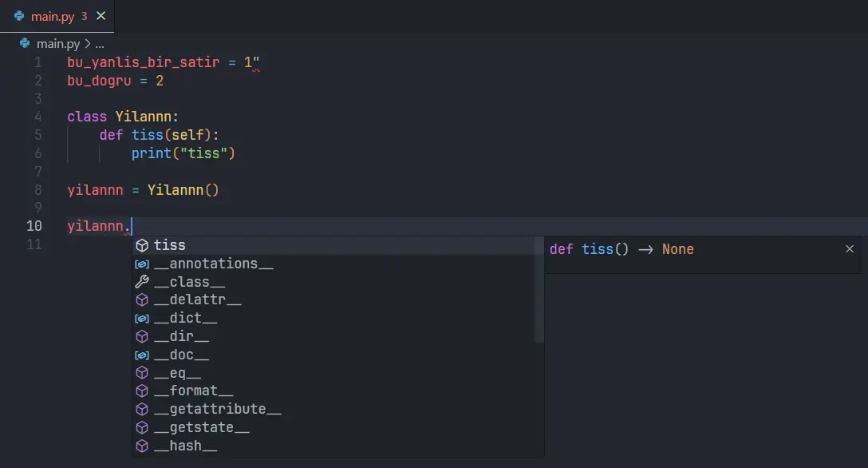Click the method icon beside __delattr__
This screenshot has height=468, width=868.
tap(142, 300)
